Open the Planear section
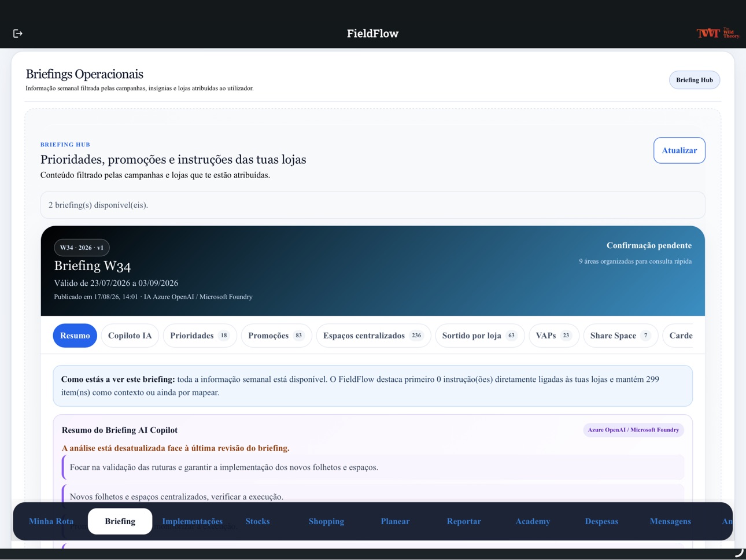The image size is (746, 560). [x=396, y=521]
